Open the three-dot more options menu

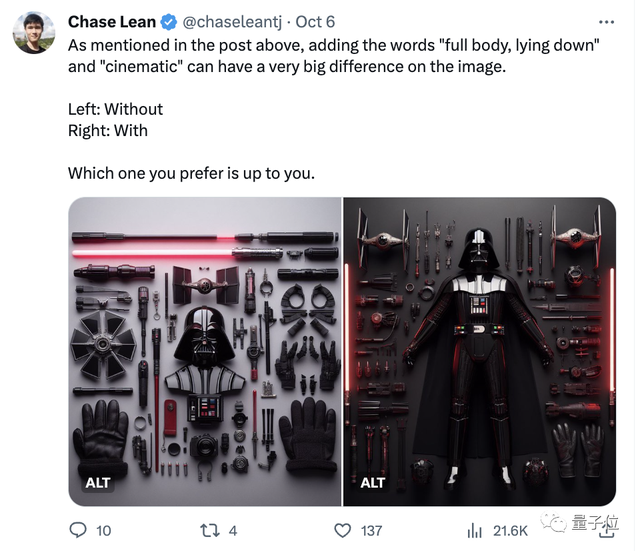[606, 22]
